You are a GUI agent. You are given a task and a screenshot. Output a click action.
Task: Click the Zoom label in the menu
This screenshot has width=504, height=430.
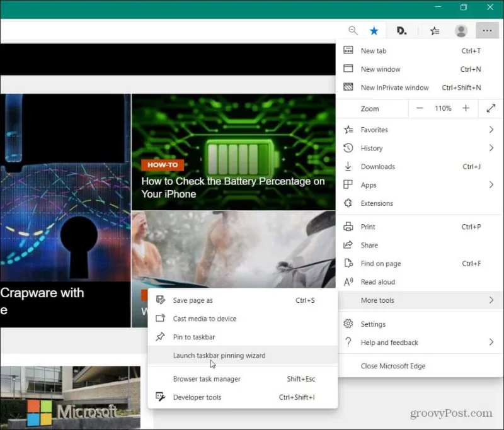(x=370, y=108)
